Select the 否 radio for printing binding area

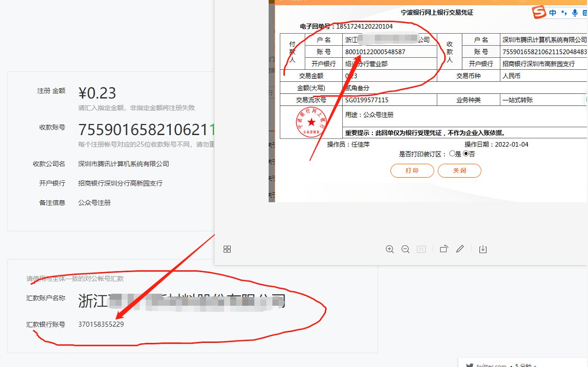(466, 154)
